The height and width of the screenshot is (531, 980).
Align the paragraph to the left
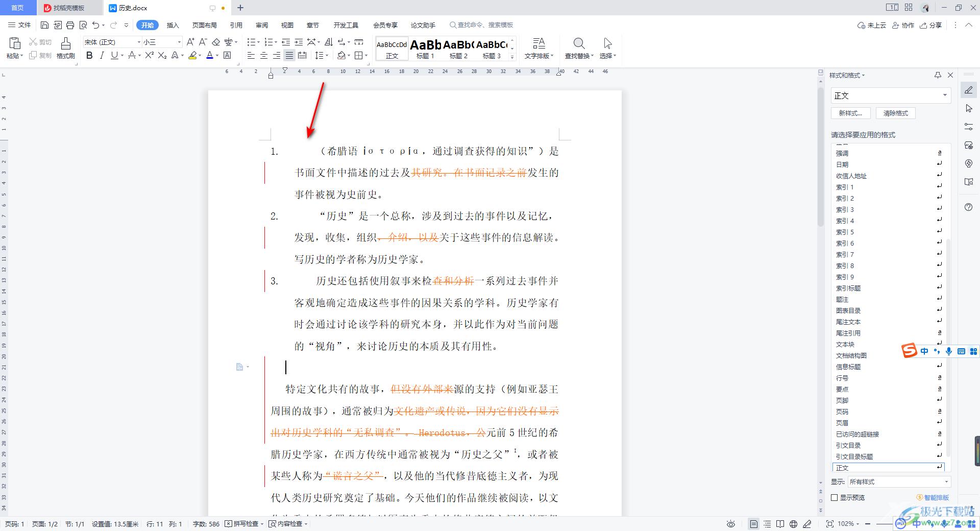[251, 55]
